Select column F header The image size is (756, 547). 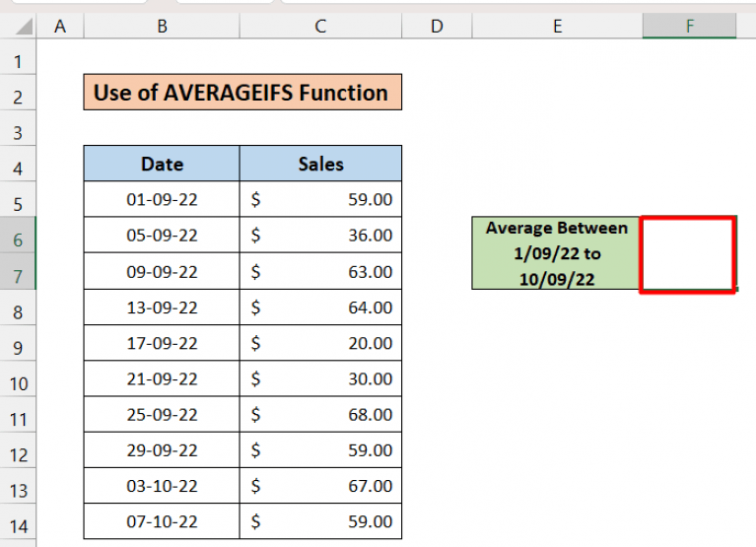689,26
